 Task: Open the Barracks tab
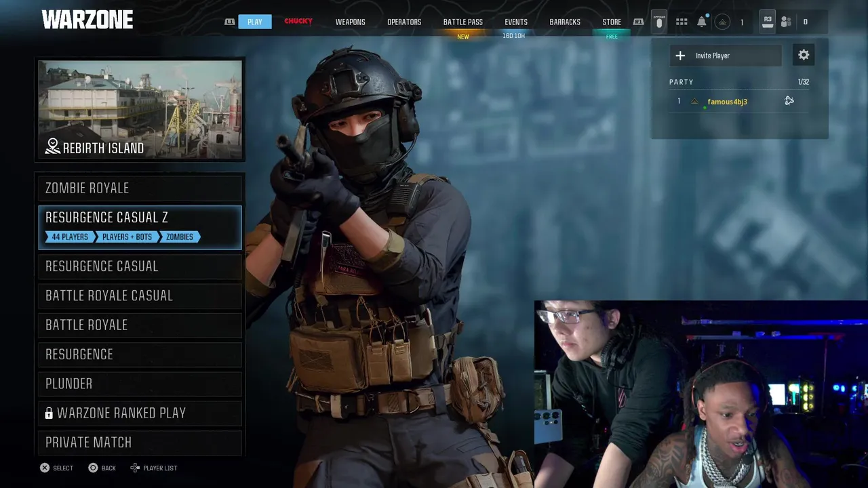[x=565, y=22]
